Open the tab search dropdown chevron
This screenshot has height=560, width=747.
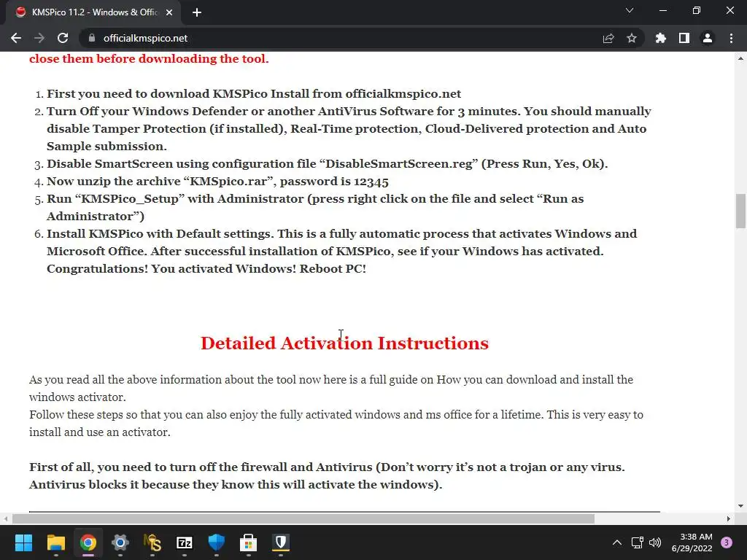(630, 10)
